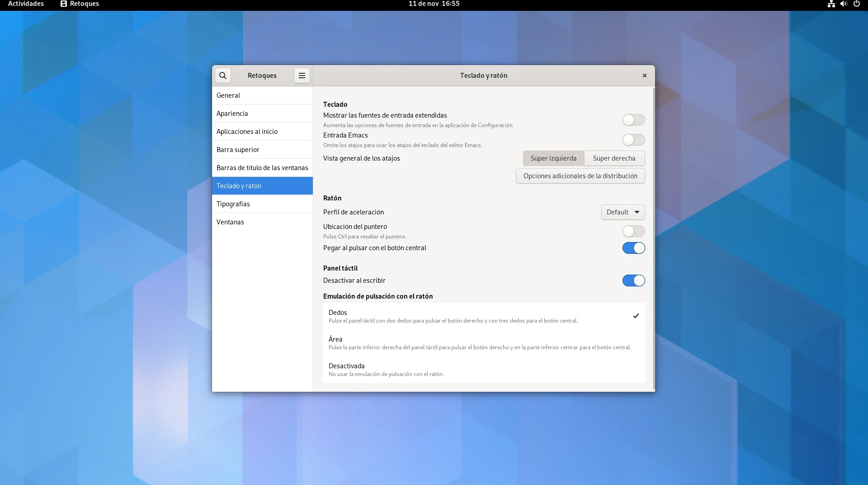Close the Retoques window

[644, 76]
